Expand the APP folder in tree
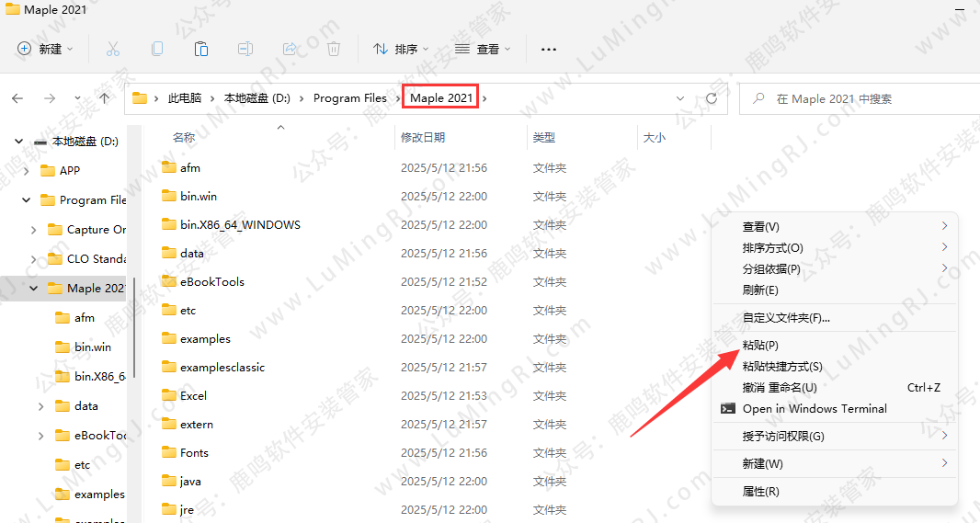This screenshot has width=980, height=523. point(27,171)
